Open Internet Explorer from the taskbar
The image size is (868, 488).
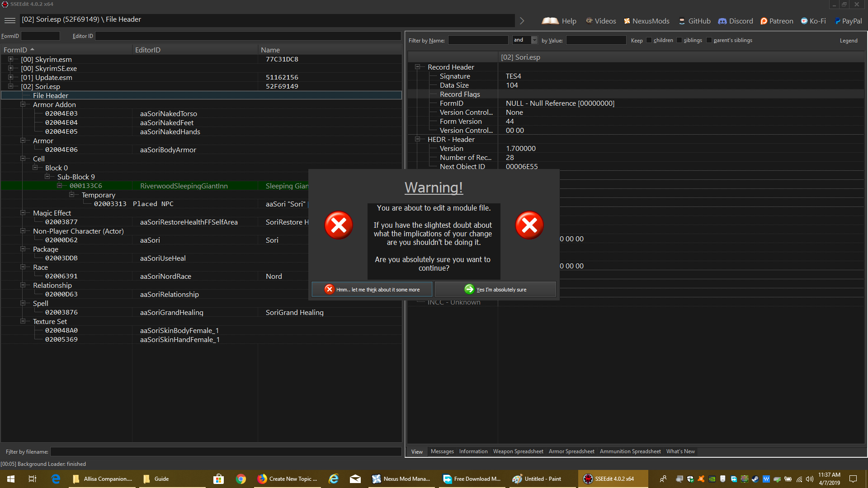pyautogui.click(x=334, y=479)
